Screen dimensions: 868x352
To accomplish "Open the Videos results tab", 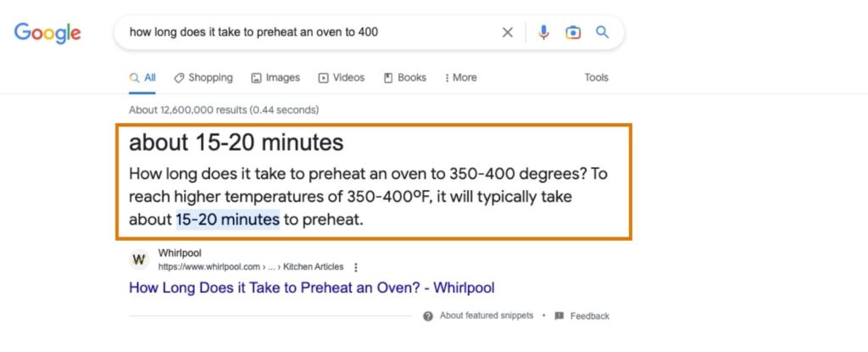I will (x=341, y=77).
